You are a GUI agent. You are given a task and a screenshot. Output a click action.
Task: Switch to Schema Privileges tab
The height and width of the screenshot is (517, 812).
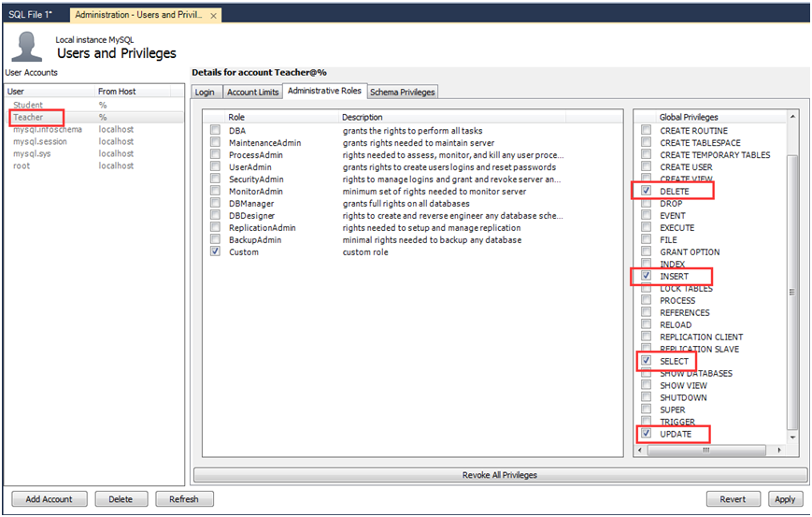[x=403, y=93]
